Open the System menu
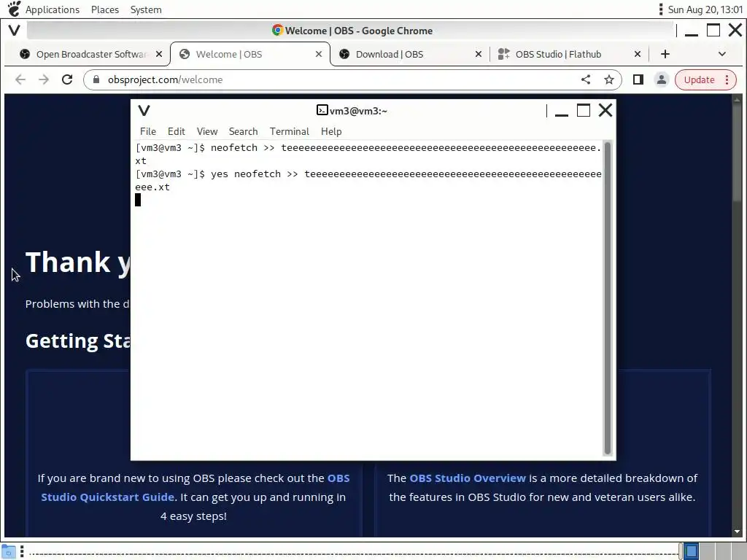The image size is (747, 560). click(x=146, y=9)
